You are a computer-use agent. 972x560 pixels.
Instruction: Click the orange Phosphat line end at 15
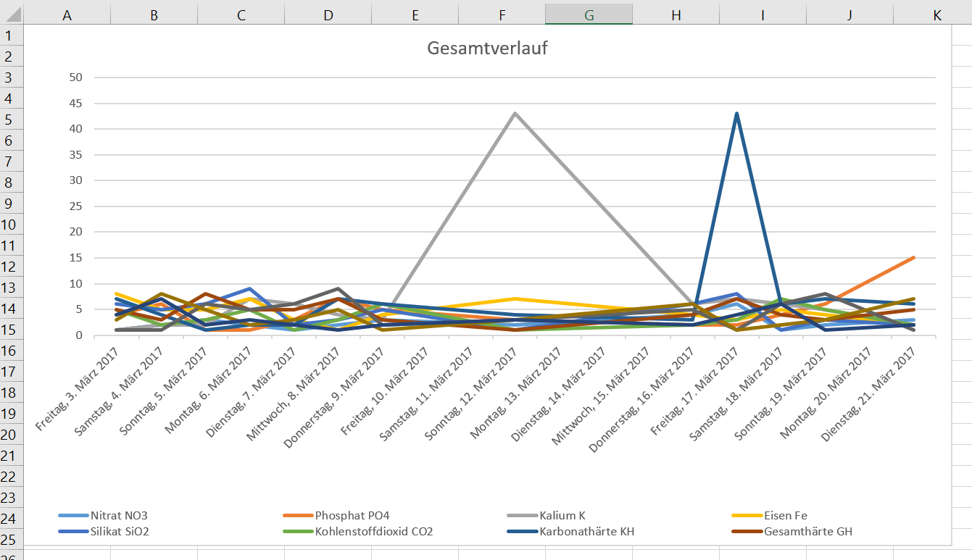point(913,257)
